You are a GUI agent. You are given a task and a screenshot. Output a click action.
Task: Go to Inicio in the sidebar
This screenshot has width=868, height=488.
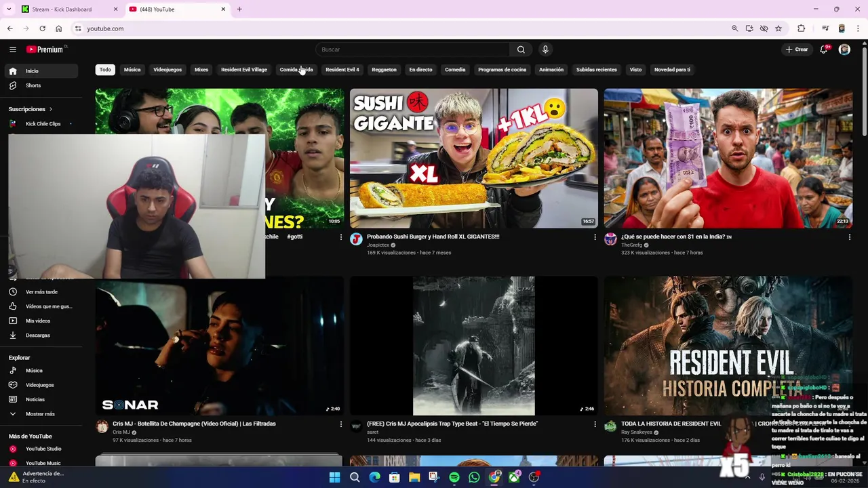42,71
